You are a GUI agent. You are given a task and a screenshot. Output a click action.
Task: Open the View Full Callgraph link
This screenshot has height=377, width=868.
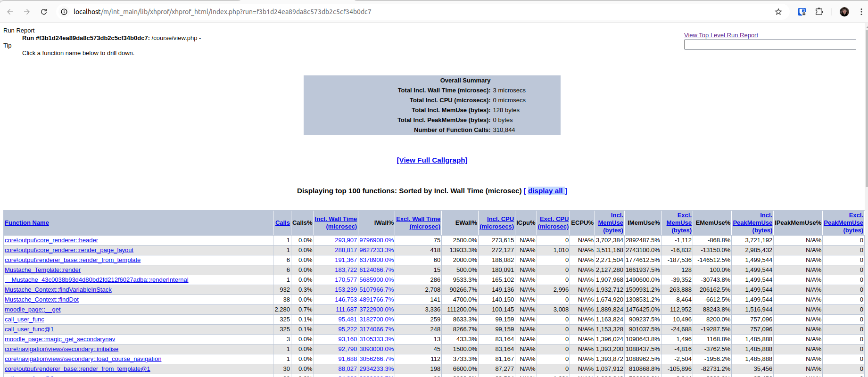[432, 160]
